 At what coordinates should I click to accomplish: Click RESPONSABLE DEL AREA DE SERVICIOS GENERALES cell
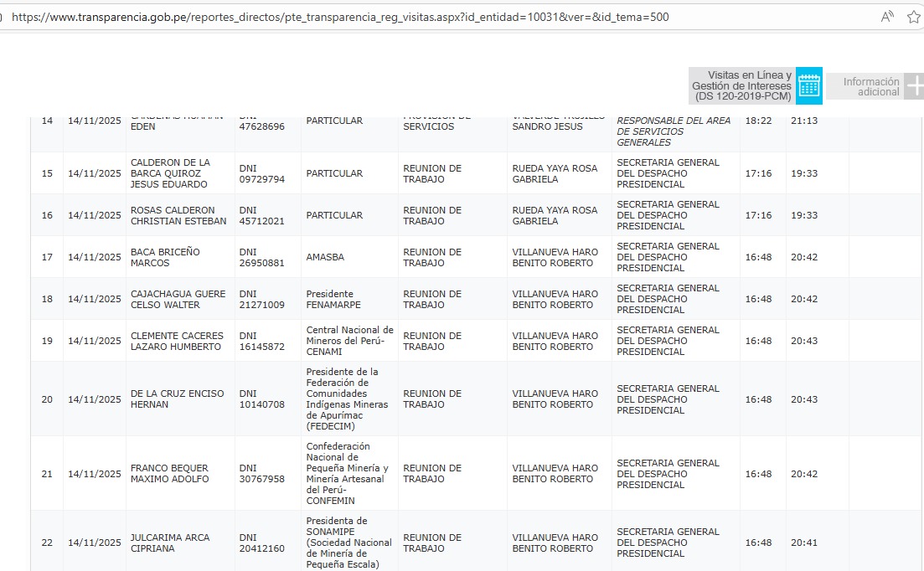pos(674,131)
